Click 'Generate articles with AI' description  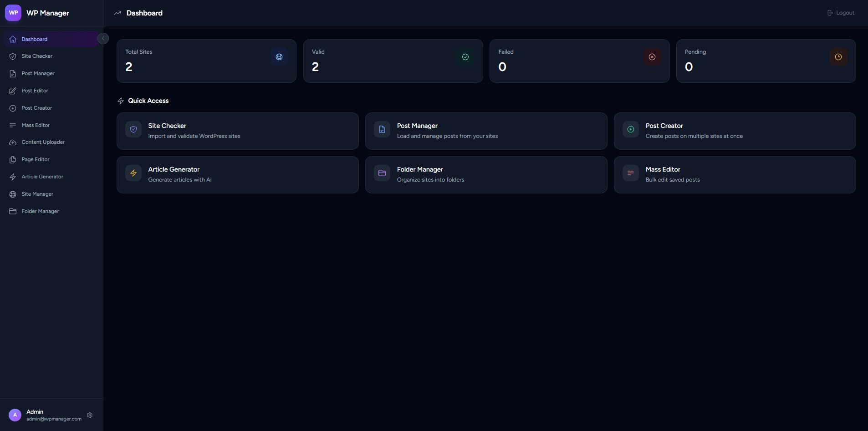click(x=180, y=180)
